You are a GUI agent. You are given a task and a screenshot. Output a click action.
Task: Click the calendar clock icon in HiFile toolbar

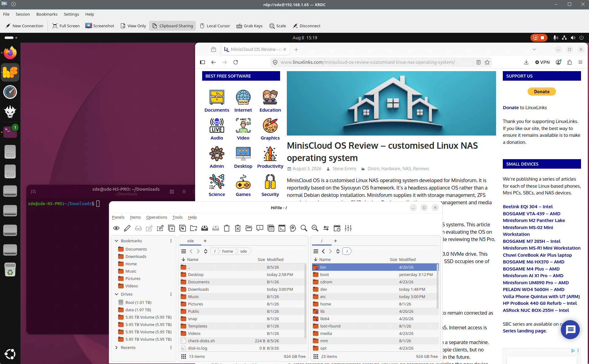coord(337,228)
